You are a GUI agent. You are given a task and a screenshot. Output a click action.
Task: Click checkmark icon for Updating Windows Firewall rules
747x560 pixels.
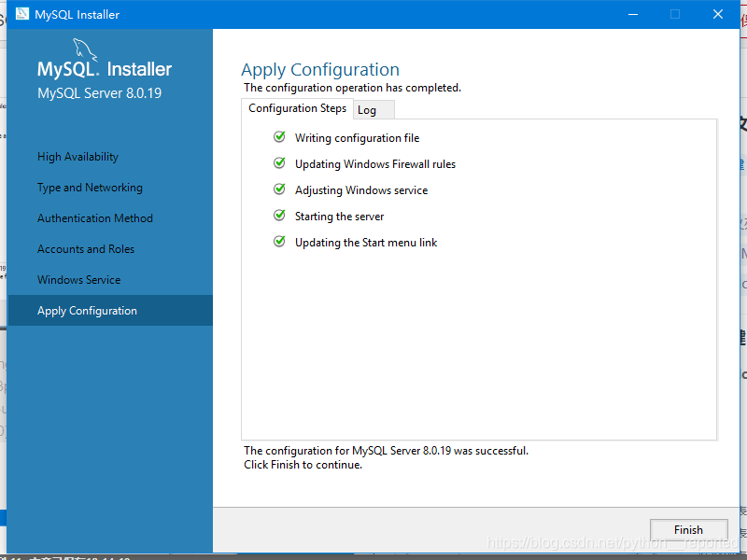[279, 163]
